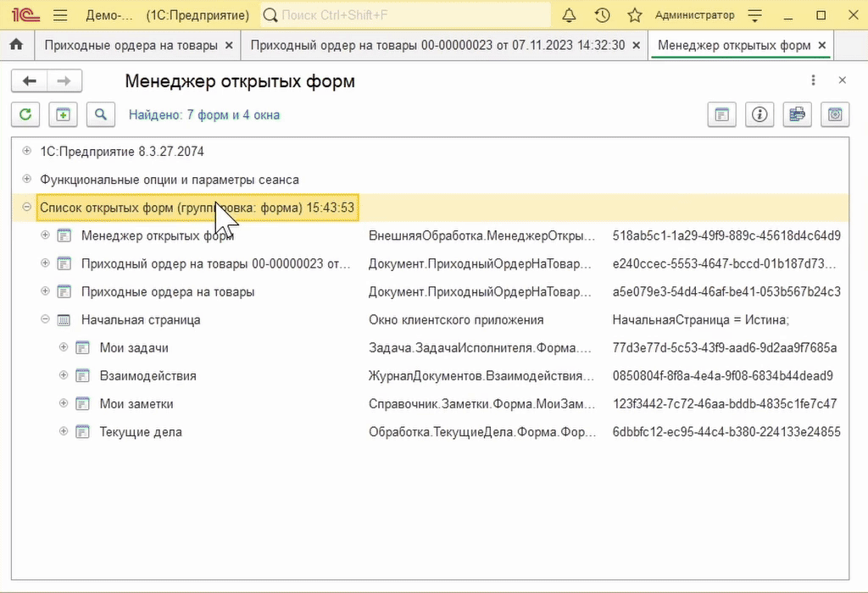Viewport: 868px width, 593px height.
Task: Expand the 1С:Предприятие 8.3.27.2074 node
Action: (26, 151)
